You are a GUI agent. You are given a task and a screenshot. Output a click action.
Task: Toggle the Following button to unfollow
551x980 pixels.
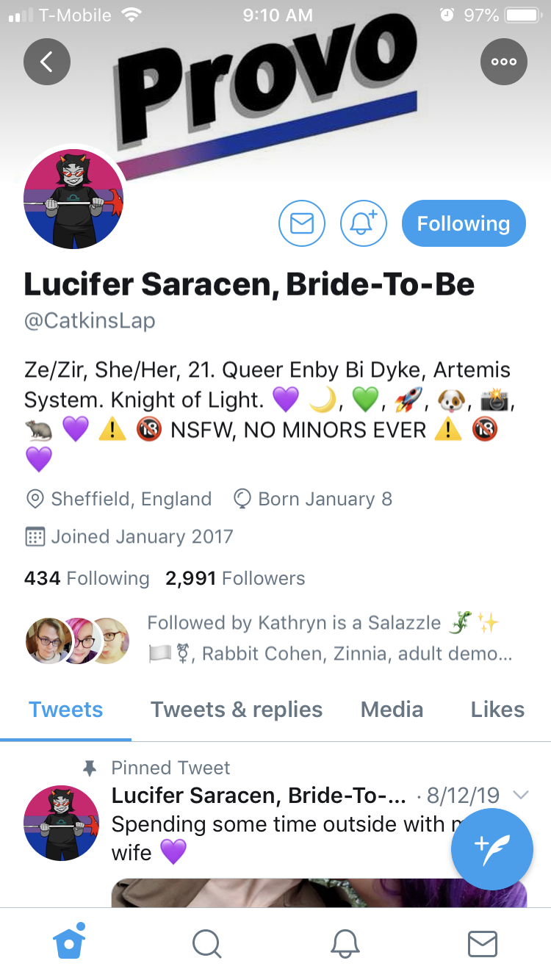coord(464,223)
